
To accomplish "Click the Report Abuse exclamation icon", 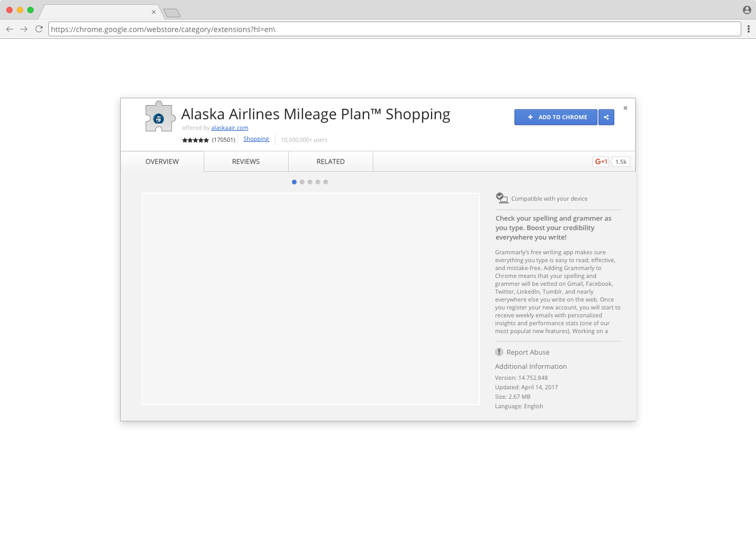I will click(x=499, y=352).
